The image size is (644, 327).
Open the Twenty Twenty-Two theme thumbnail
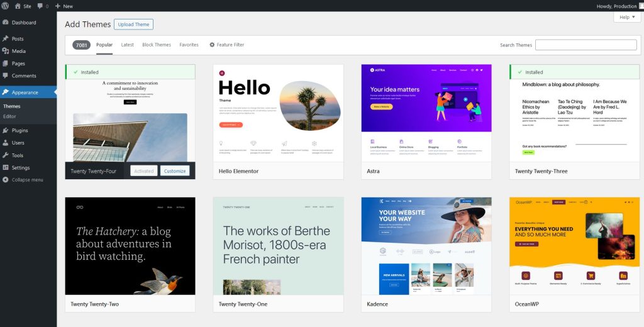pyautogui.click(x=130, y=246)
